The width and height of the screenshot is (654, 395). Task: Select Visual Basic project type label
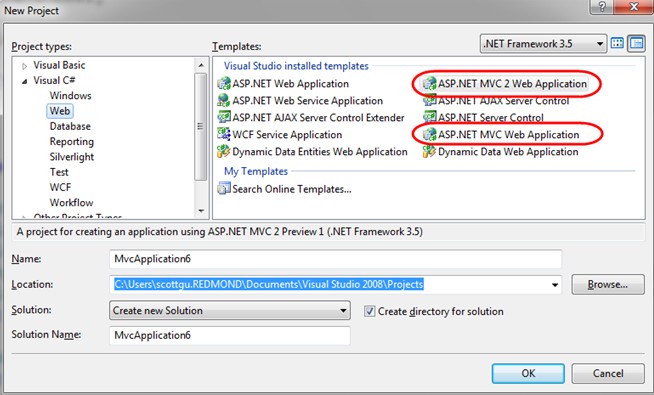[59, 65]
